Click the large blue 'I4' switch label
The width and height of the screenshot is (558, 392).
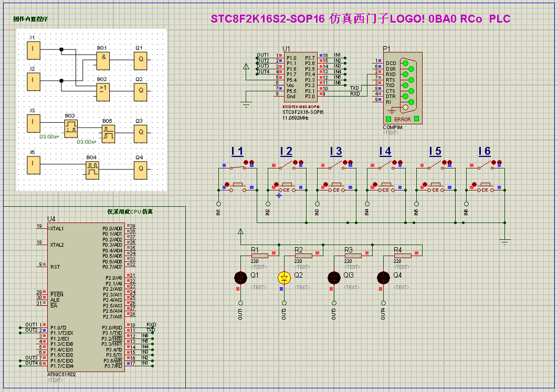tap(385, 152)
